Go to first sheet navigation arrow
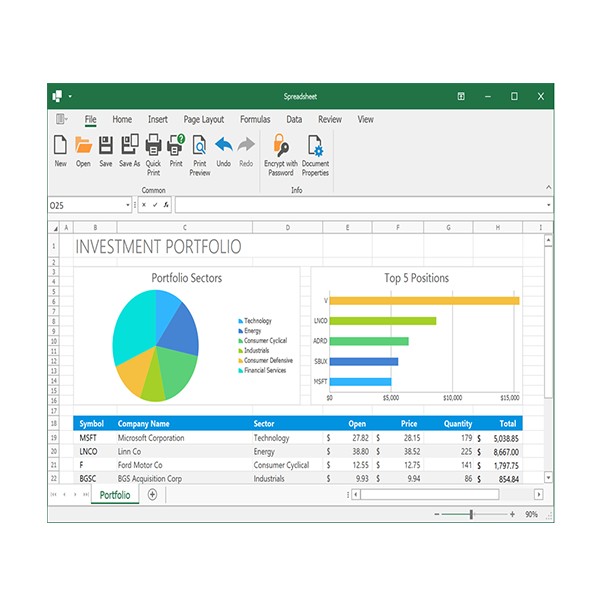Viewport: 600px width, 600px height. [54, 494]
